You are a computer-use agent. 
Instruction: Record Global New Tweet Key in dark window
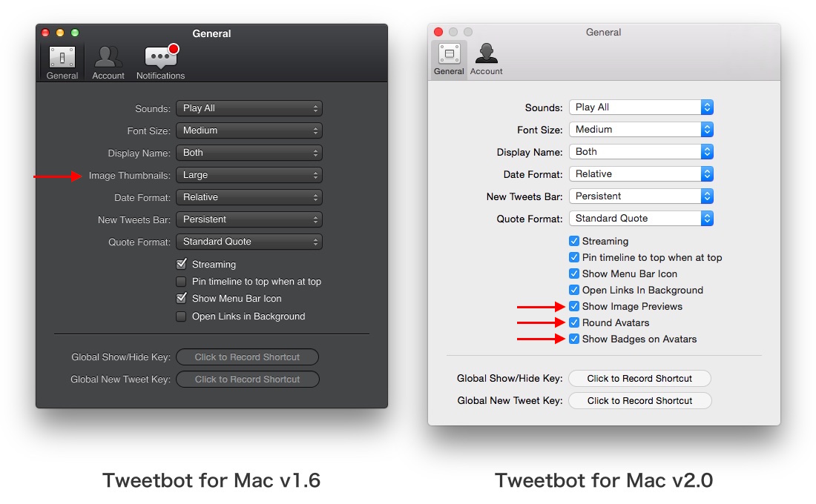[x=248, y=379]
